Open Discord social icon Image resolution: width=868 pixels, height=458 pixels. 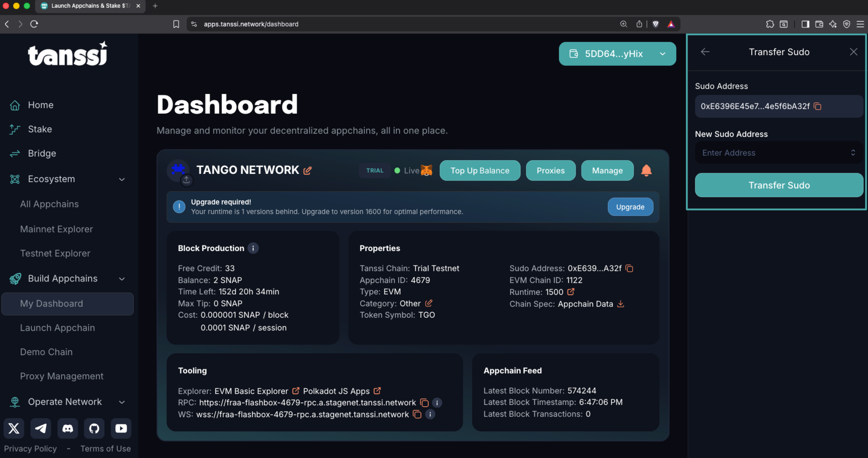(67, 428)
